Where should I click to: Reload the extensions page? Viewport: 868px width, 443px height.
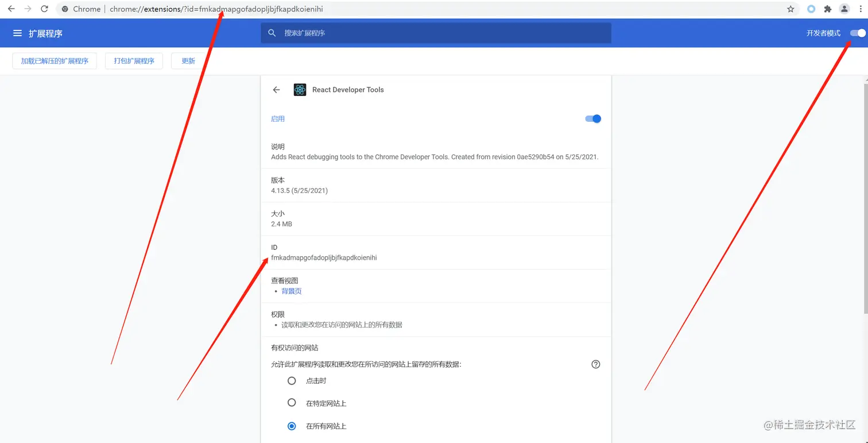45,9
